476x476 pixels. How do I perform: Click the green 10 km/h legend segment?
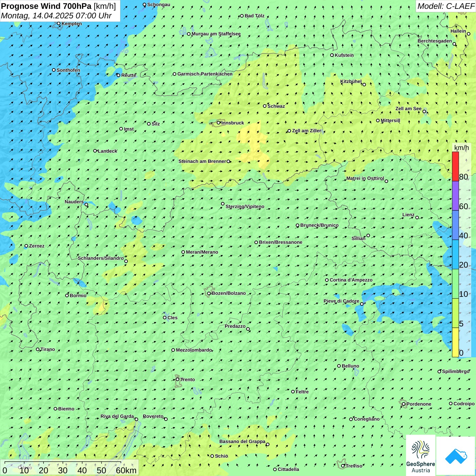tap(455, 284)
